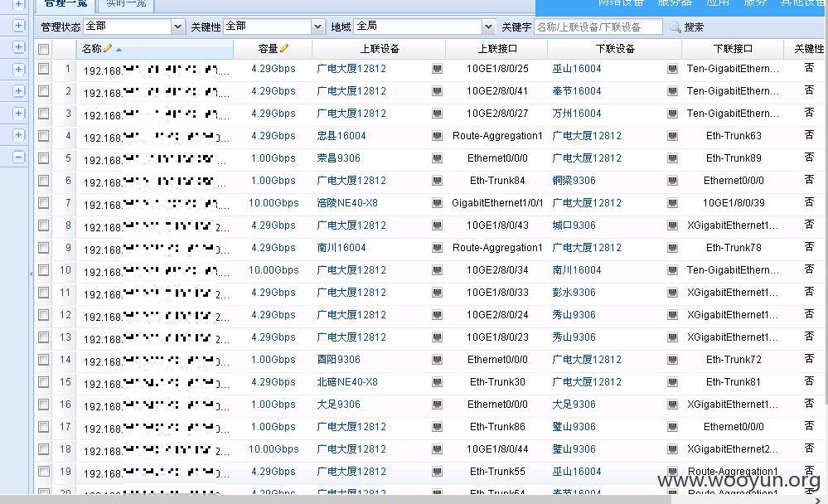Check the checkbox for row 5
This screenshot has width=828, height=504.
(x=43, y=158)
